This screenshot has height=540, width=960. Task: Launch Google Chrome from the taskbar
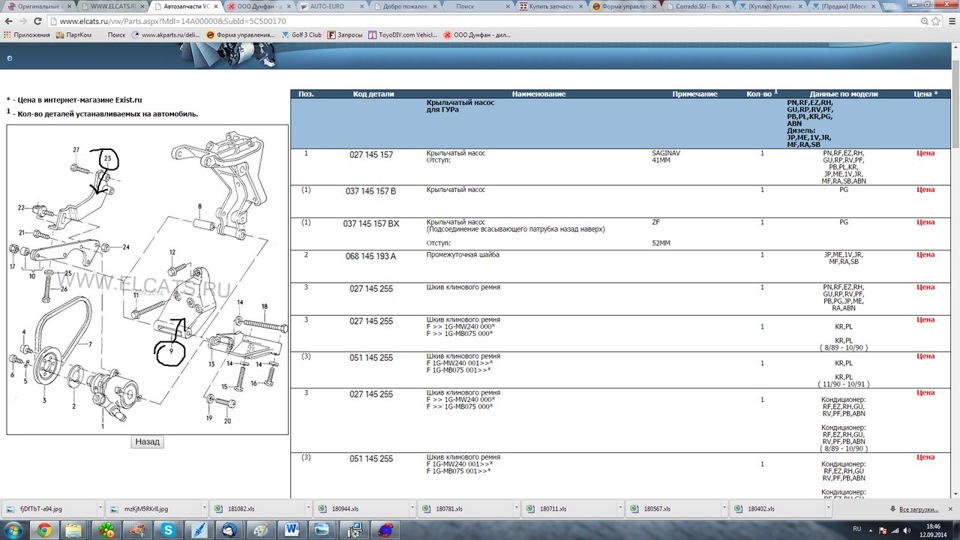coord(44,529)
